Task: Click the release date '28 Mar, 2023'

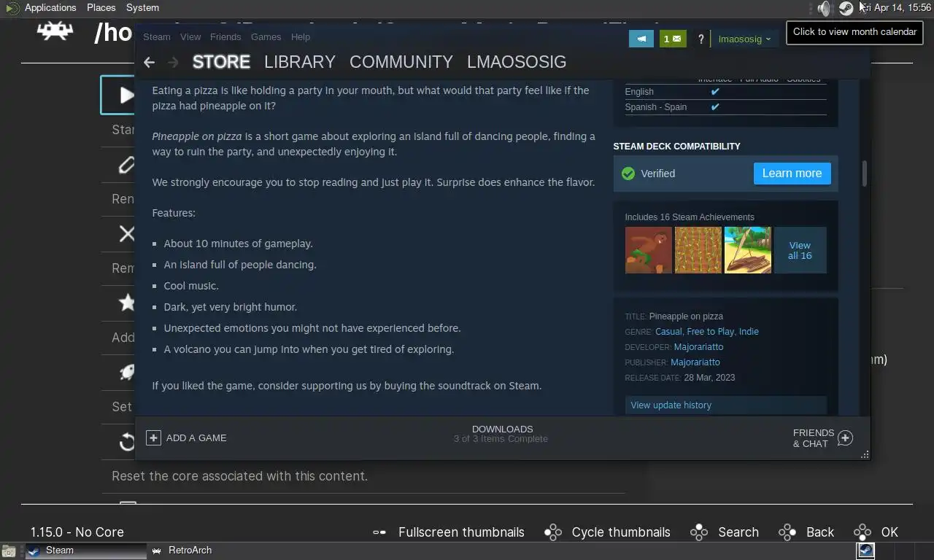Action: tap(709, 378)
